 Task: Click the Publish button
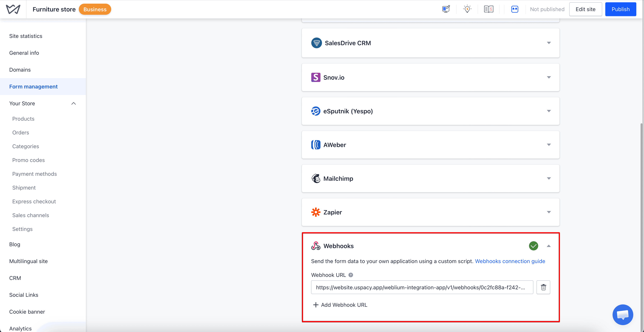pyautogui.click(x=620, y=9)
